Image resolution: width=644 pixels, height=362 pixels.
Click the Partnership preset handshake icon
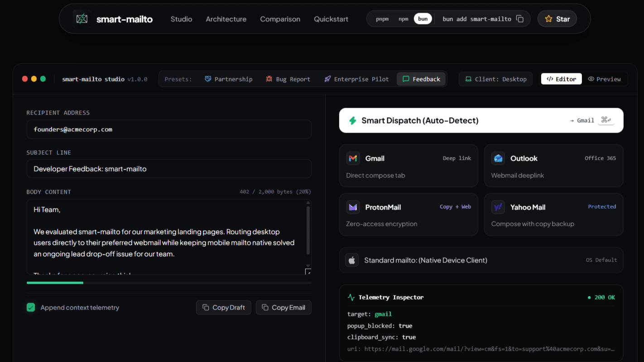click(208, 79)
